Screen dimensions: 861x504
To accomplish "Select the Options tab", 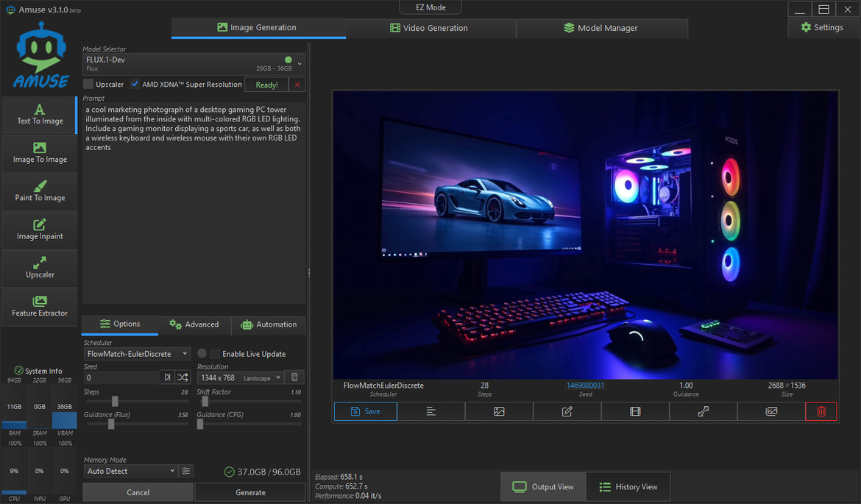I will (120, 324).
